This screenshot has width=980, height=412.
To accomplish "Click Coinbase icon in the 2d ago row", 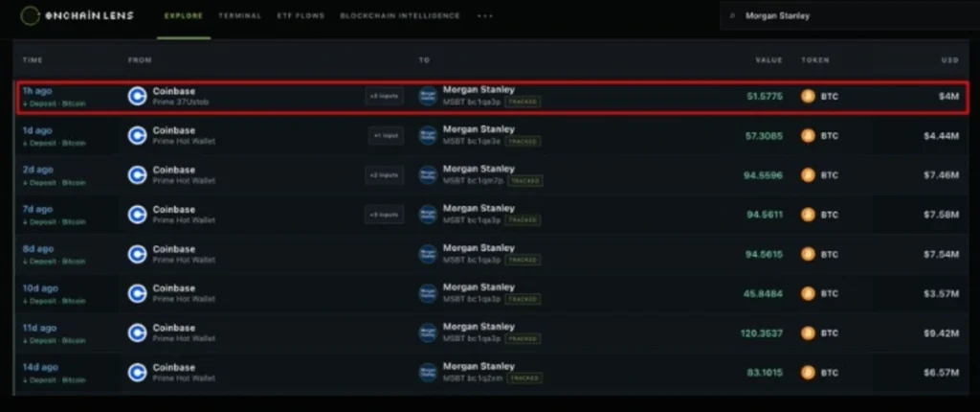I will point(137,175).
